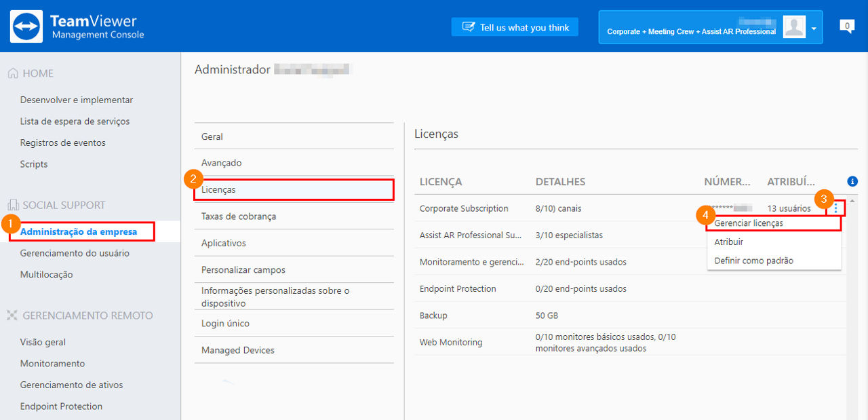Click the TeamViewer logo icon
This screenshot has width=868, height=420.
click(26, 26)
